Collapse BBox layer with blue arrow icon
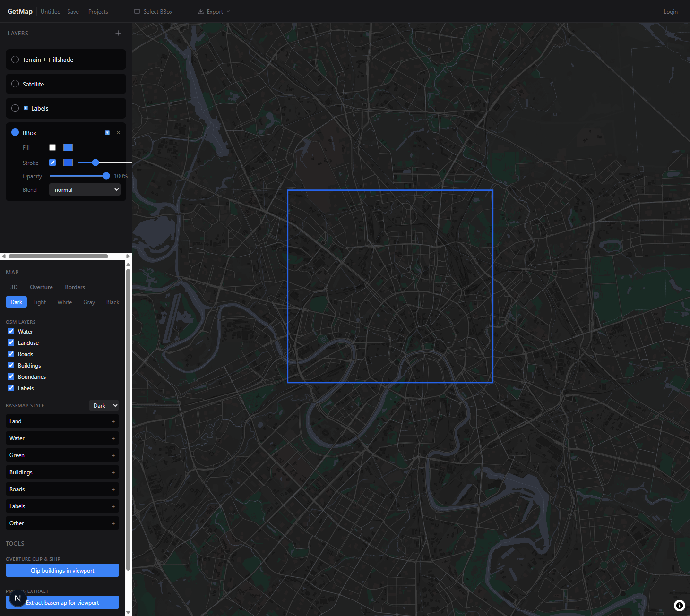 pos(107,133)
